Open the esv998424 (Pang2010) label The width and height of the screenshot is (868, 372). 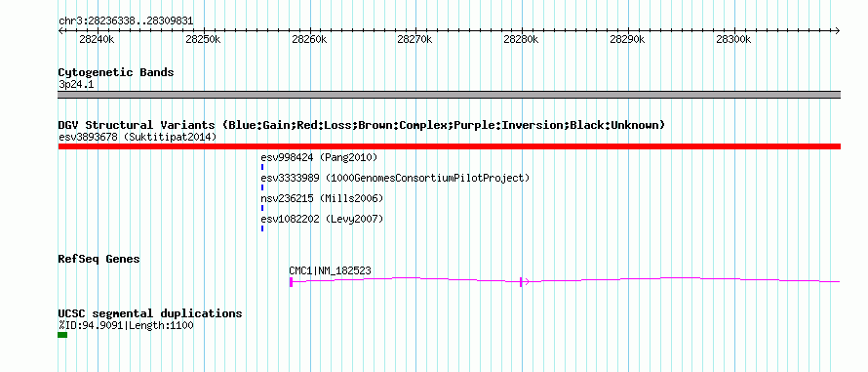click(x=319, y=157)
